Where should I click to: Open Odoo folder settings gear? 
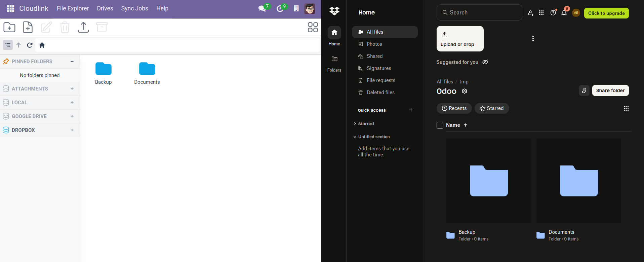pyautogui.click(x=465, y=91)
